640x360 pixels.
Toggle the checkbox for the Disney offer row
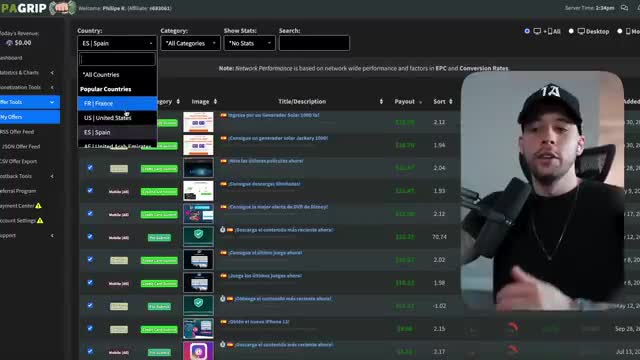90,213
